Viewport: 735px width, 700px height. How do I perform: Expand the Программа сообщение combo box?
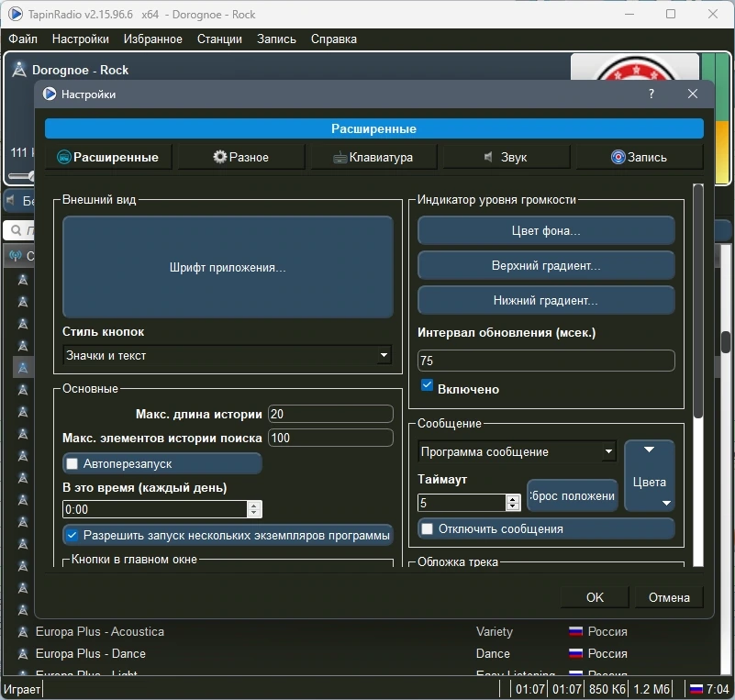tap(518, 451)
